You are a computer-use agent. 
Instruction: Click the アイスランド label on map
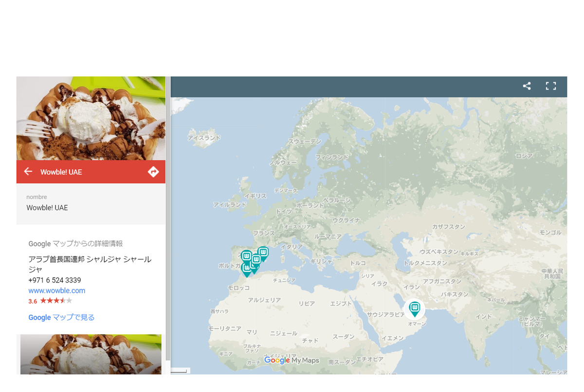point(204,138)
